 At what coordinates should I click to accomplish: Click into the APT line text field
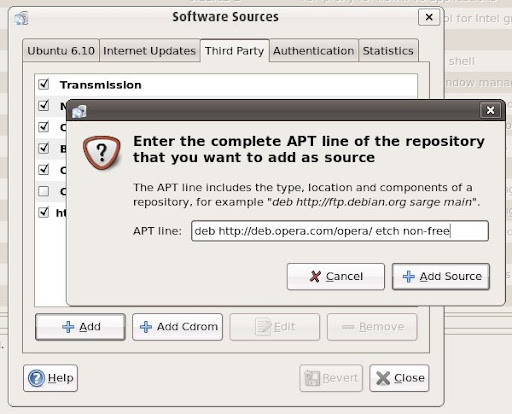point(340,231)
